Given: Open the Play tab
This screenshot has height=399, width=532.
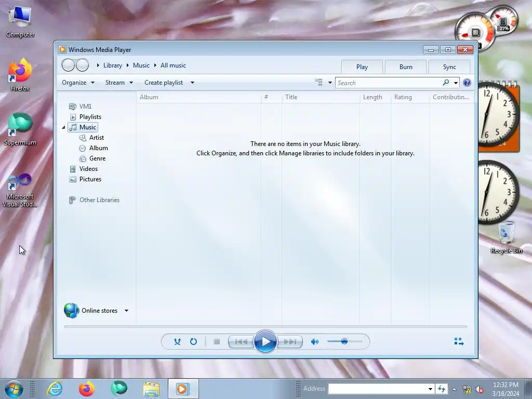Looking at the screenshot, I should [x=362, y=67].
